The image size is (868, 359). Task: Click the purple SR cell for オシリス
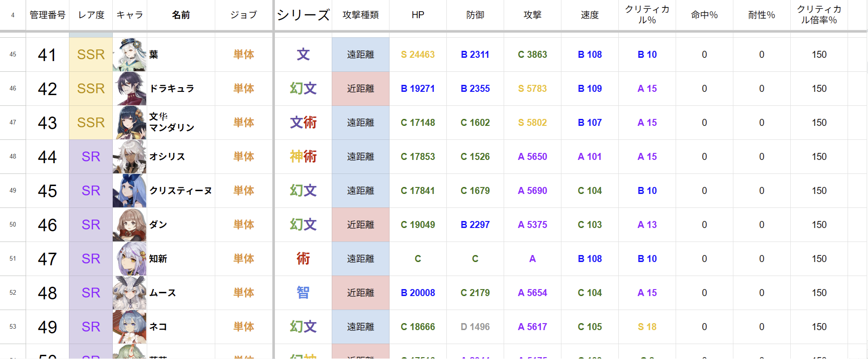coord(91,157)
